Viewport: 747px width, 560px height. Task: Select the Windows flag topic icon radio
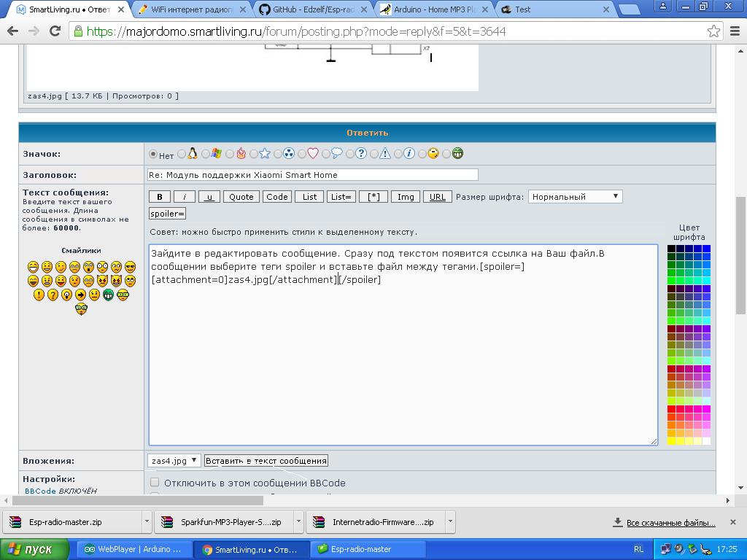point(205,155)
